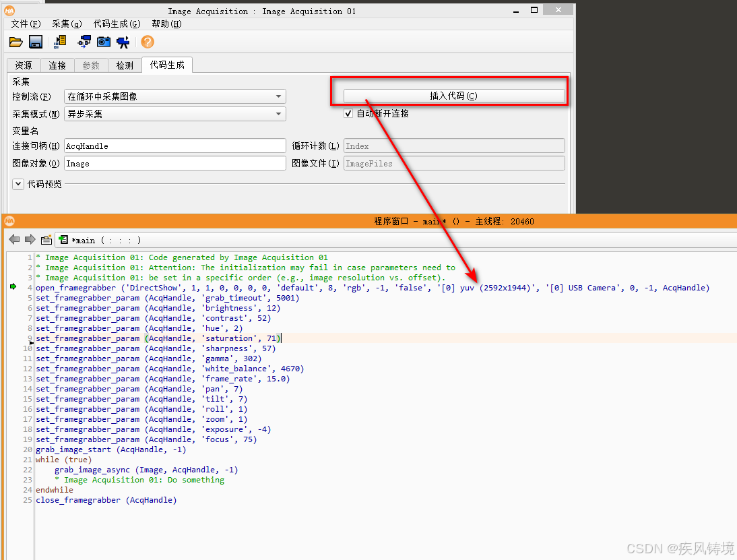
Task: Click the 'sharpness' parameter line
Action: point(156,348)
